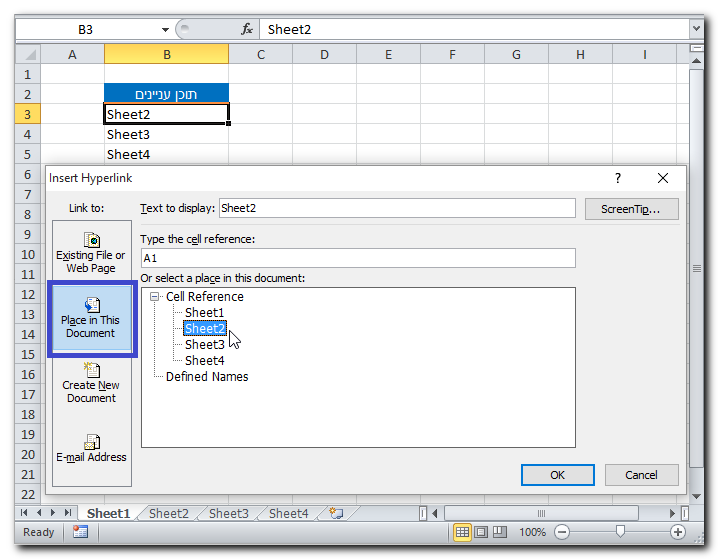Click the zoom in plus button
This screenshot has height=559, width=718.
coord(678,532)
